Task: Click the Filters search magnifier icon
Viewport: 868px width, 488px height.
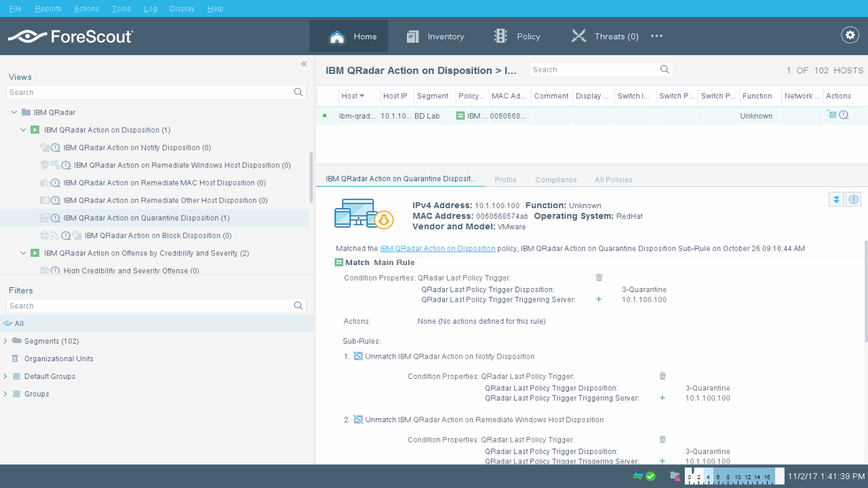Action: pyautogui.click(x=298, y=306)
